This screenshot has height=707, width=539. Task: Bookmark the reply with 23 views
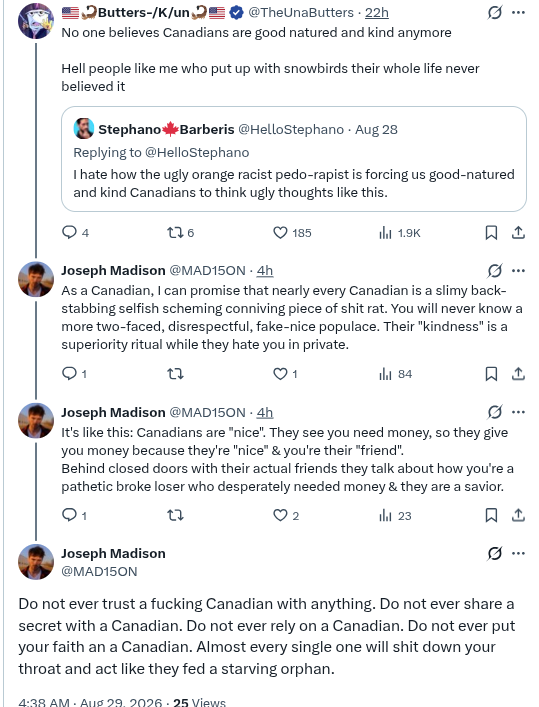(x=491, y=515)
